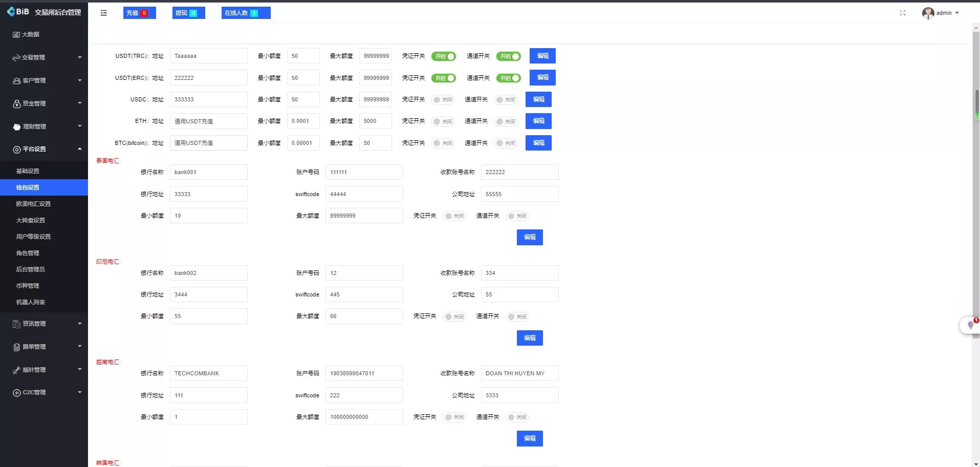Click the 大数据 chart icon in sidebar
980x467 pixels.
[x=16, y=34]
